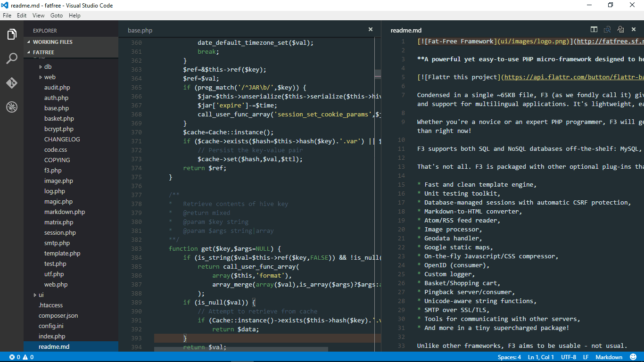Click line number 383 in base.php gutter
Screen dimensions: 644x362
click(136, 249)
